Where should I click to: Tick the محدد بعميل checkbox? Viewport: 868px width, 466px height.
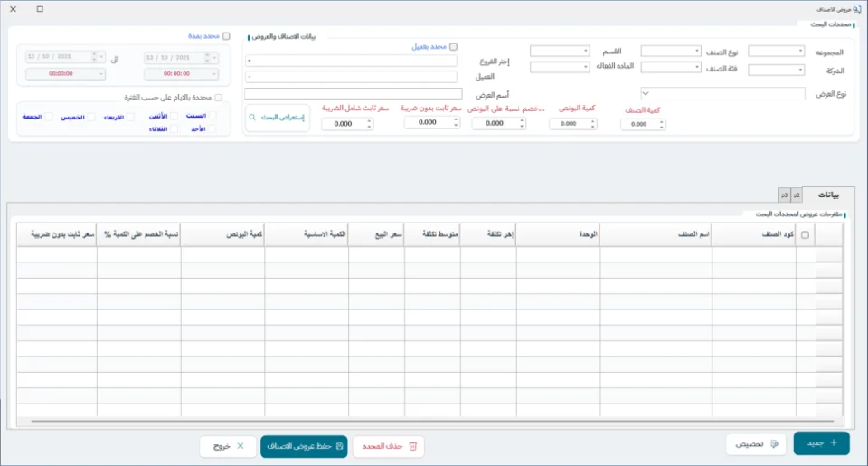click(453, 47)
